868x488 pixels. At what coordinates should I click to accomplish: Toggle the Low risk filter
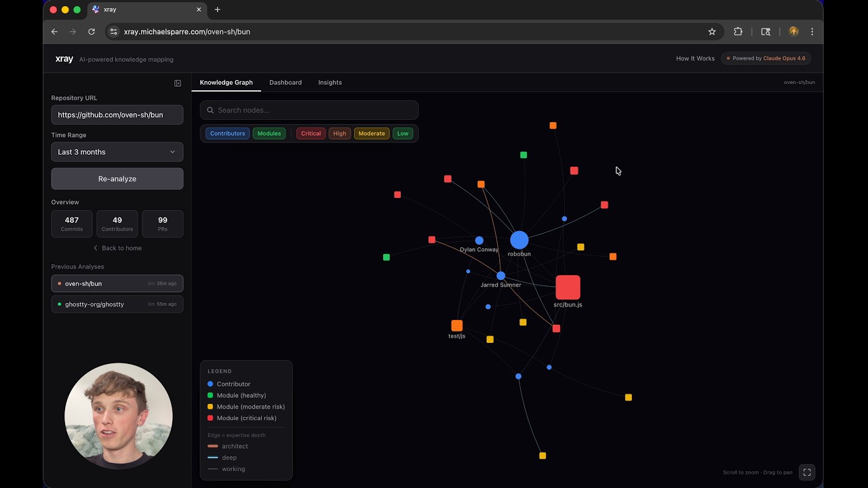[403, 134]
